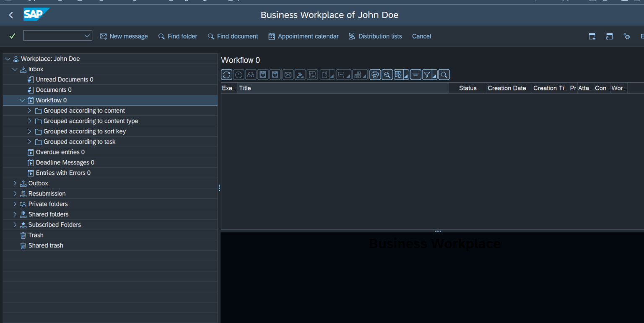
Task: Expand the Outbox node
Action: tap(15, 183)
